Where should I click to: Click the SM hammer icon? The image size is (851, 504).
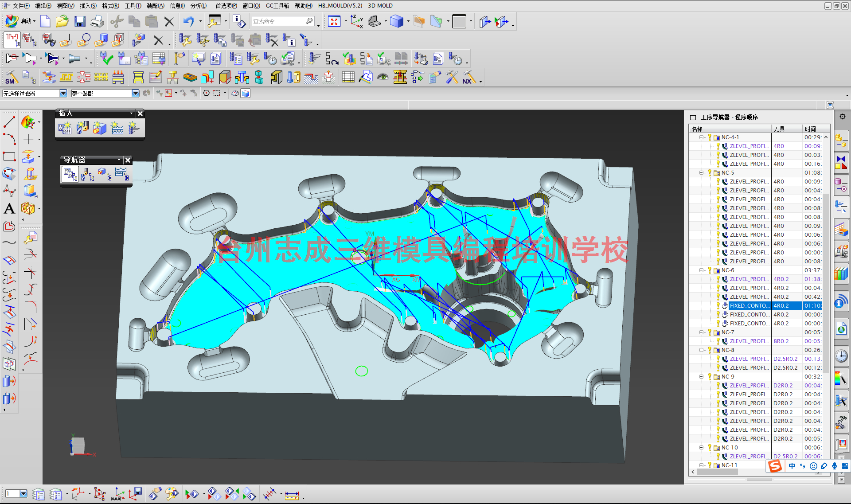(11, 77)
